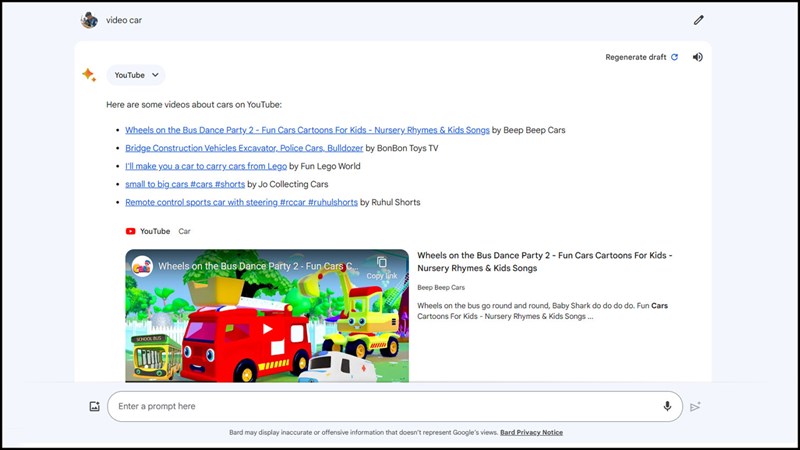This screenshot has width=800, height=450.
Task: Click the video thumbnail of cartoon vehicles
Action: click(x=267, y=315)
